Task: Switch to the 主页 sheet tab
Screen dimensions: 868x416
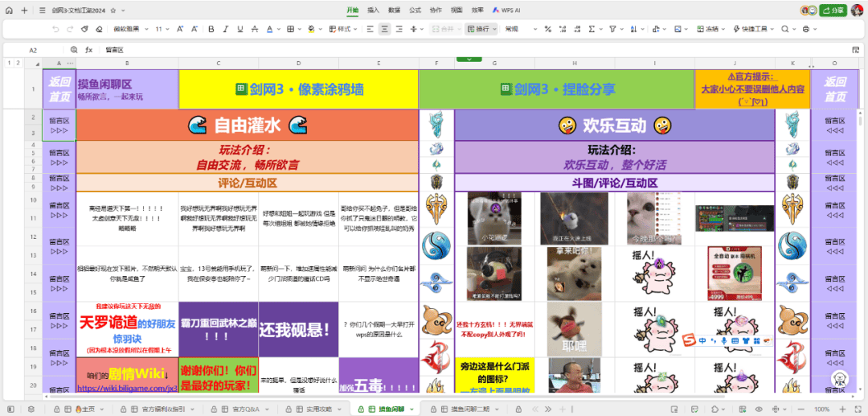Action: pos(81,409)
